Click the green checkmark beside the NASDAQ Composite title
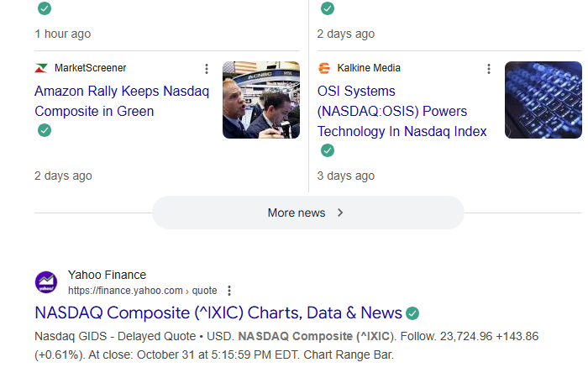The height and width of the screenshot is (378, 588). click(412, 313)
